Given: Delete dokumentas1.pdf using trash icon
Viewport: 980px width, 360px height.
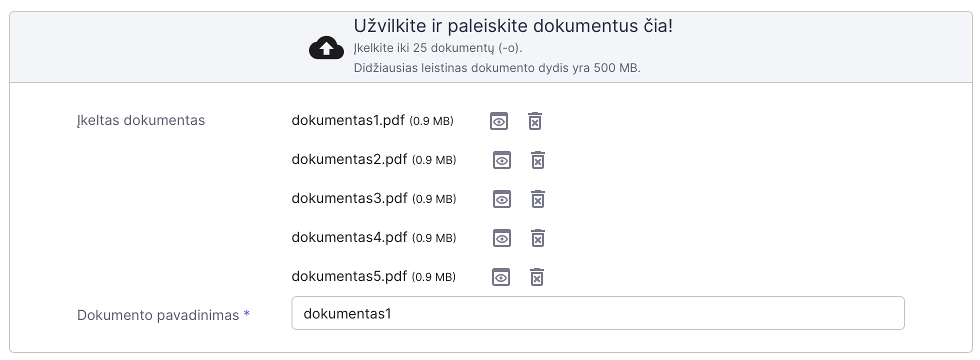Looking at the screenshot, I should (x=535, y=121).
